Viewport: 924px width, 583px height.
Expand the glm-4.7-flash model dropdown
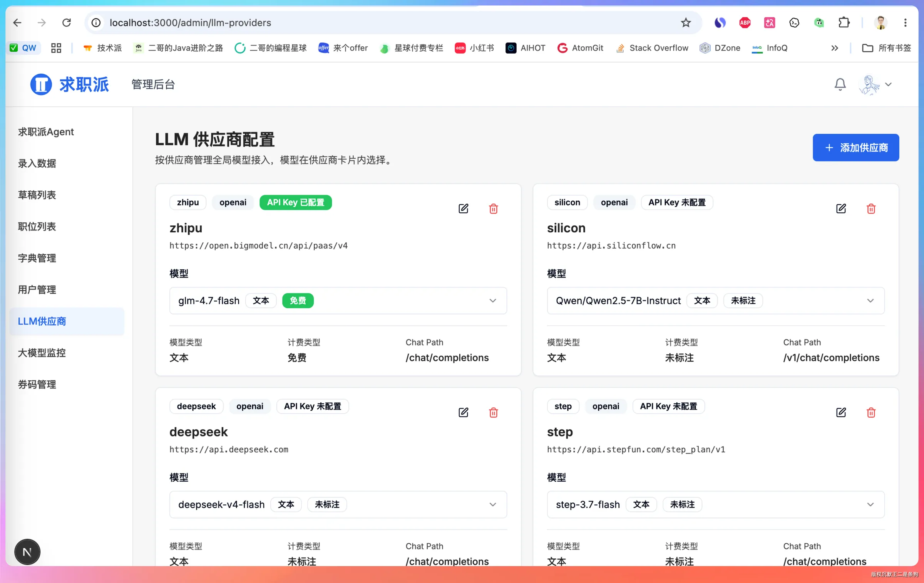tap(338, 301)
